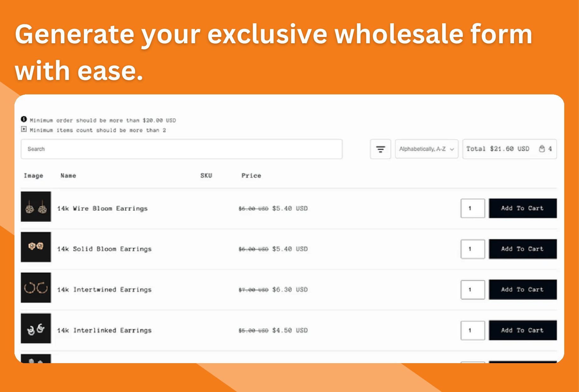
Task: Click the Total $21.60 USD display
Action: point(498,149)
